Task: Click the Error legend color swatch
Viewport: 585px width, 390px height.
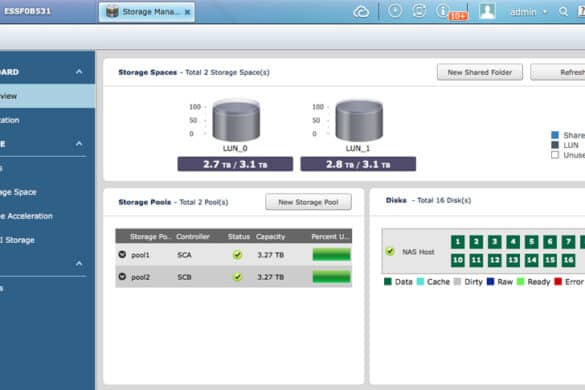Action: (558, 281)
